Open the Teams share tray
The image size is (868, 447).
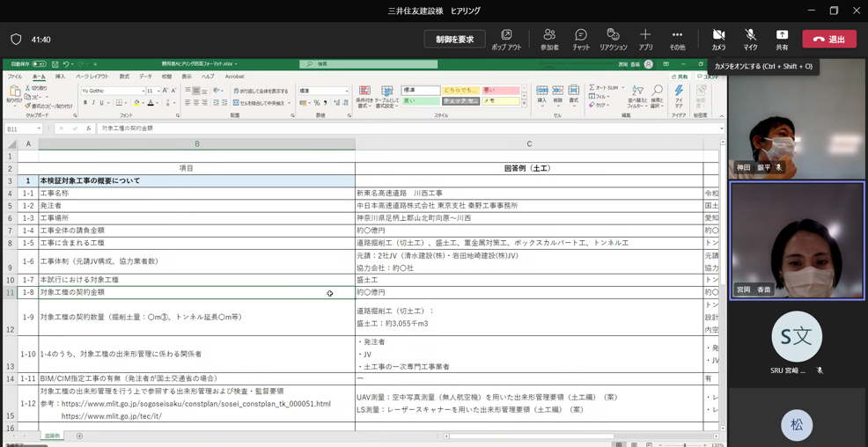click(782, 39)
